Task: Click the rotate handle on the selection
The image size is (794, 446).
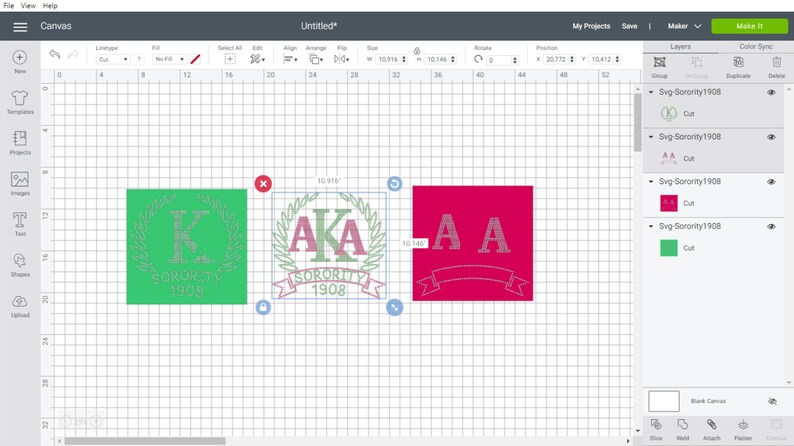Action: click(x=394, y=183)
